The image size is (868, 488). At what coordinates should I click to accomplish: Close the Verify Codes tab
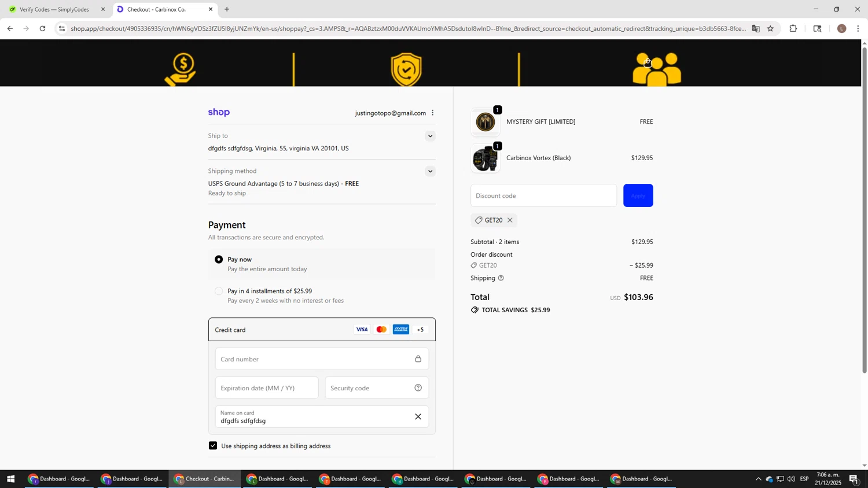(x=103, y=9)
